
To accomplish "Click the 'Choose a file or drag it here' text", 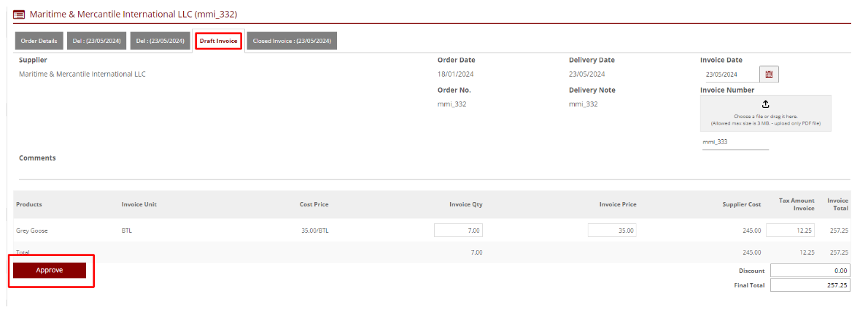I will [x=765, y=117].
